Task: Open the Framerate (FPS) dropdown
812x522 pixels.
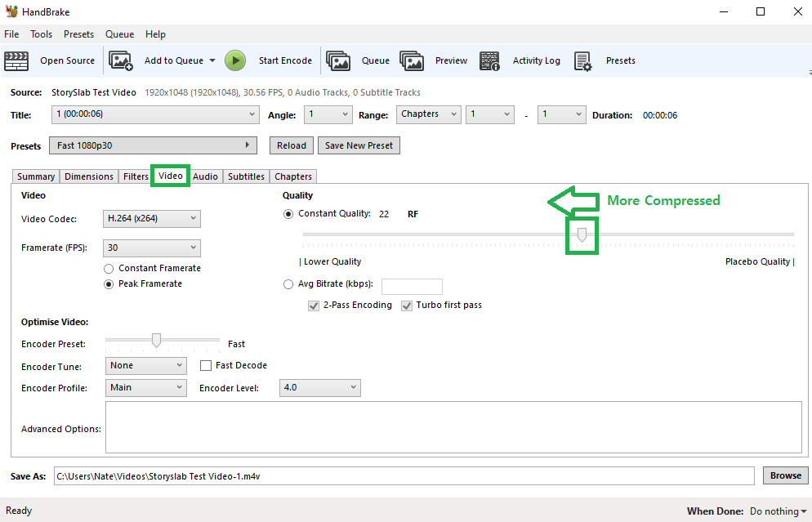Action: click(152, 248)
